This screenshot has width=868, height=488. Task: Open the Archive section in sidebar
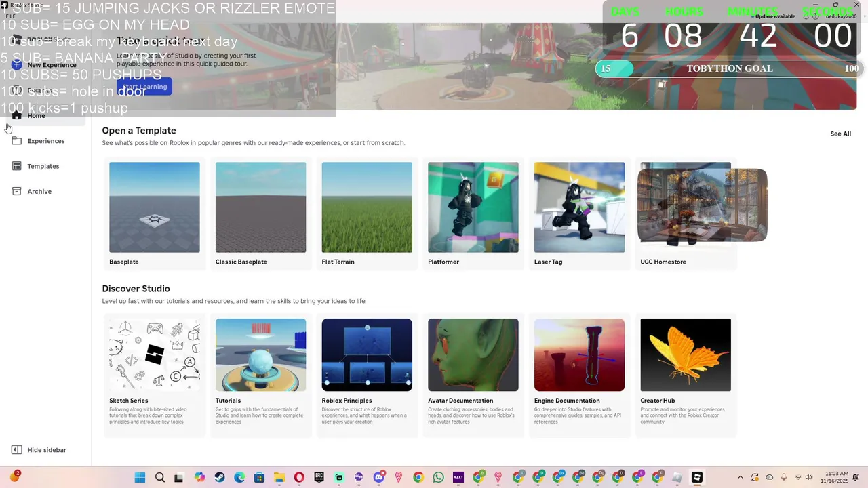click(45, 191)
